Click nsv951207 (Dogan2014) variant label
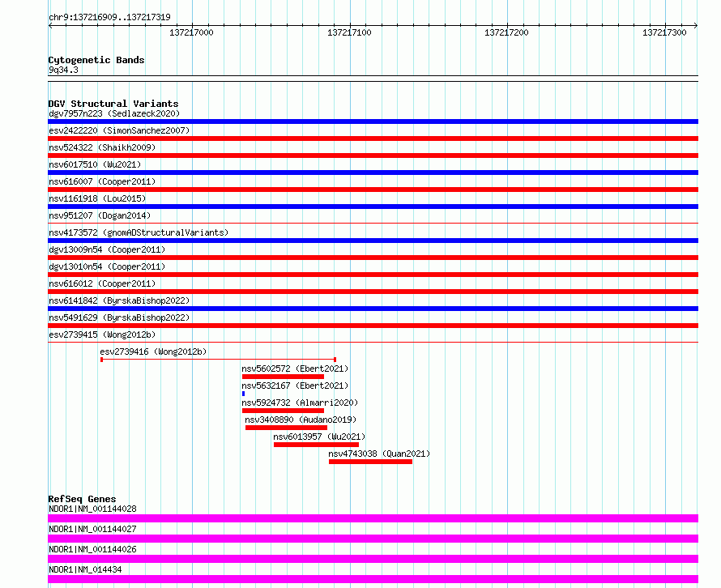 (100, 215)
